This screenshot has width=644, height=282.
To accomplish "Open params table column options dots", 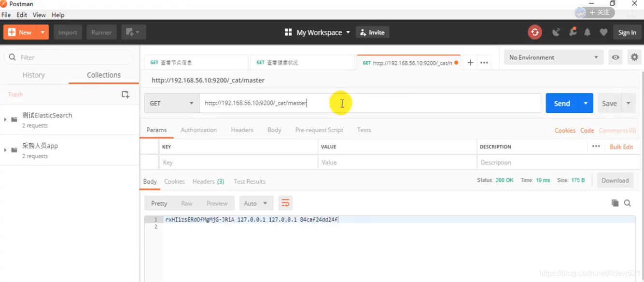I will (x=596, y=147).
